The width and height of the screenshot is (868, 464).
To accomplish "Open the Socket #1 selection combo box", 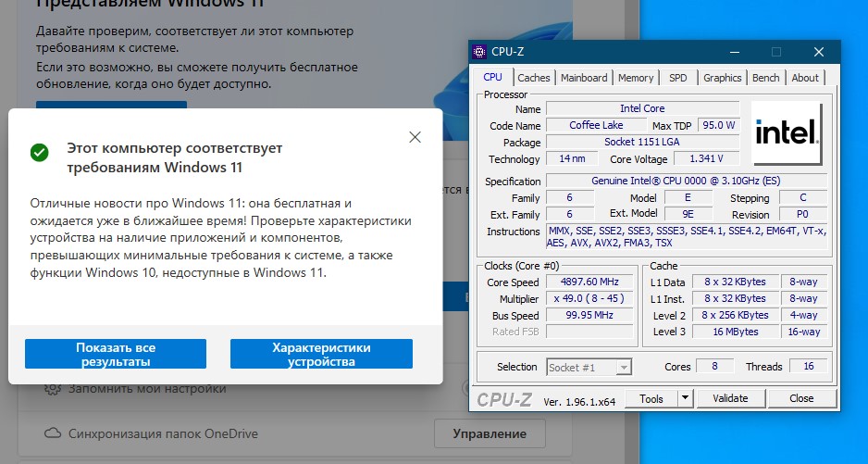I will tap(589, 367).
